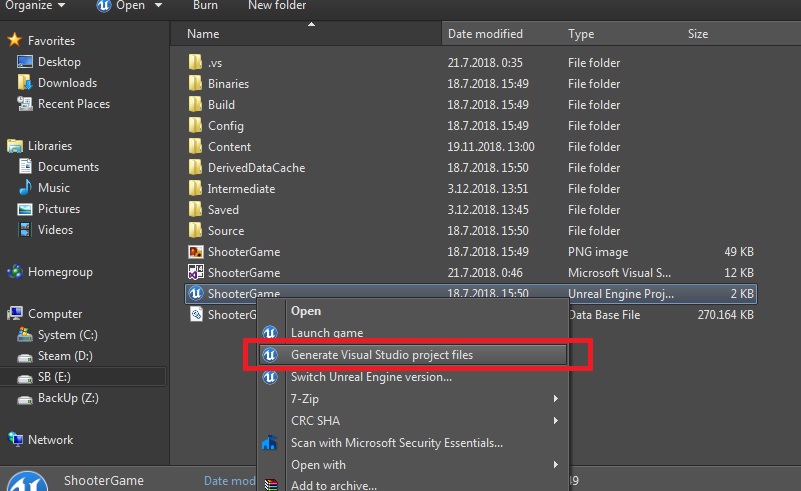Select the ShooterGame PNG image file icon
Screen dimensions: 801x491
point(196,252)
